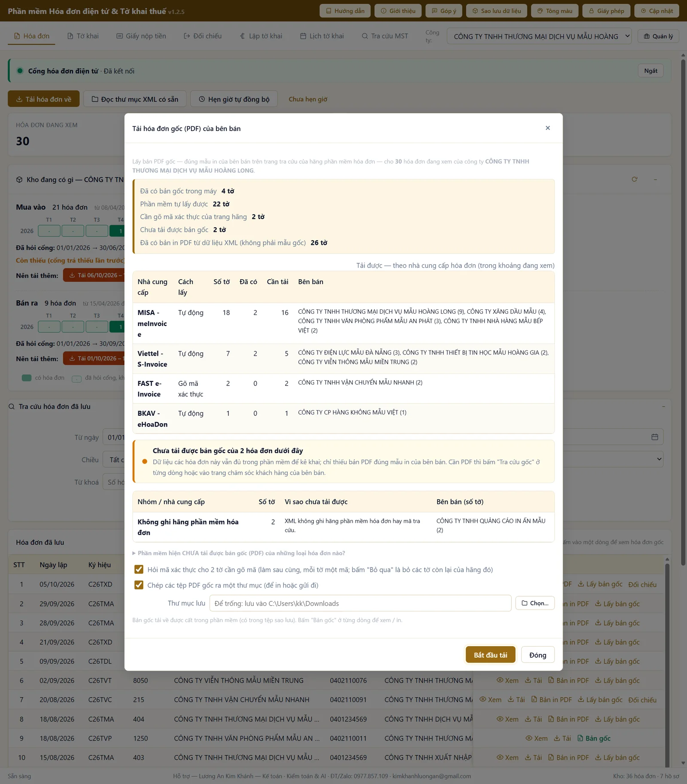Viewport: 687px width, 784px height.
Task: Click Tải hóa đơn về button
Action: pos(44,99)
